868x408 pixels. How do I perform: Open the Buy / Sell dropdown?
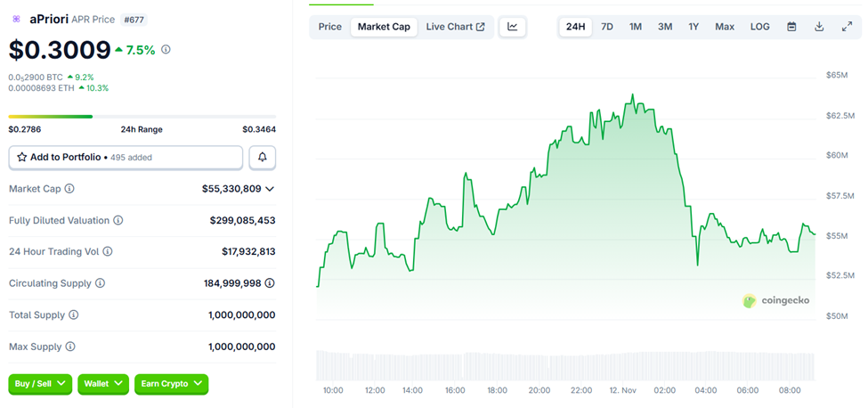coord(39,384)
